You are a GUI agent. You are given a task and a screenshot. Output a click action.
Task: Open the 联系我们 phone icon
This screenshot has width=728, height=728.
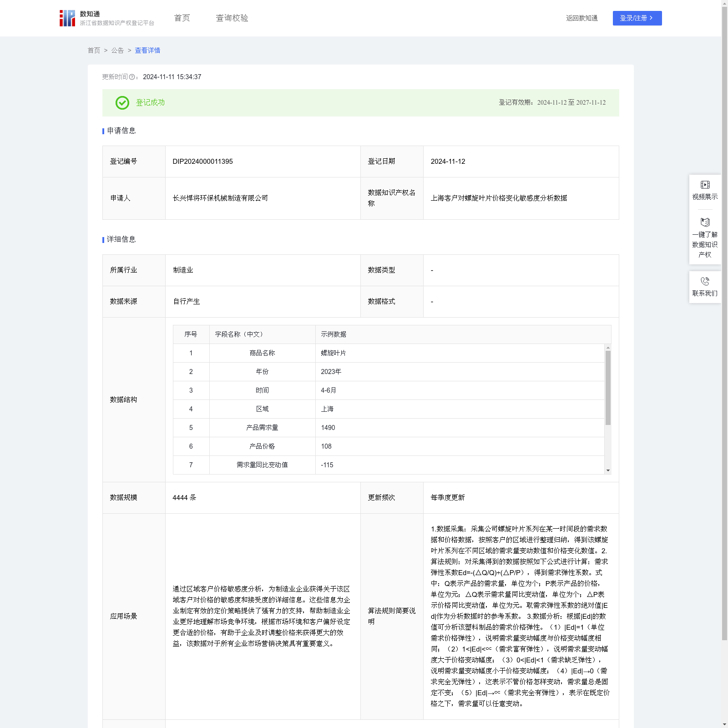pyautogui.click(x=705, y=282)
